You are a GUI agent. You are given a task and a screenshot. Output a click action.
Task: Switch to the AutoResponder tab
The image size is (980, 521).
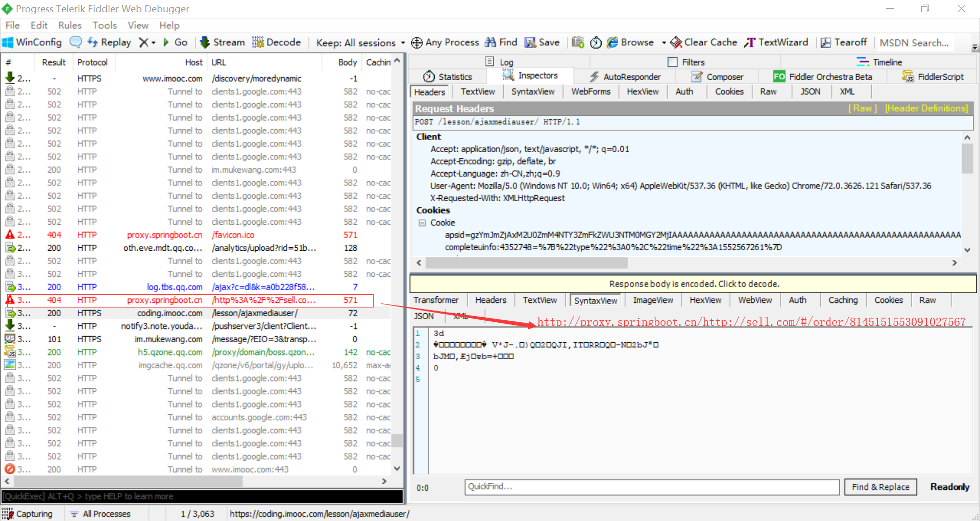coord(625,77)
